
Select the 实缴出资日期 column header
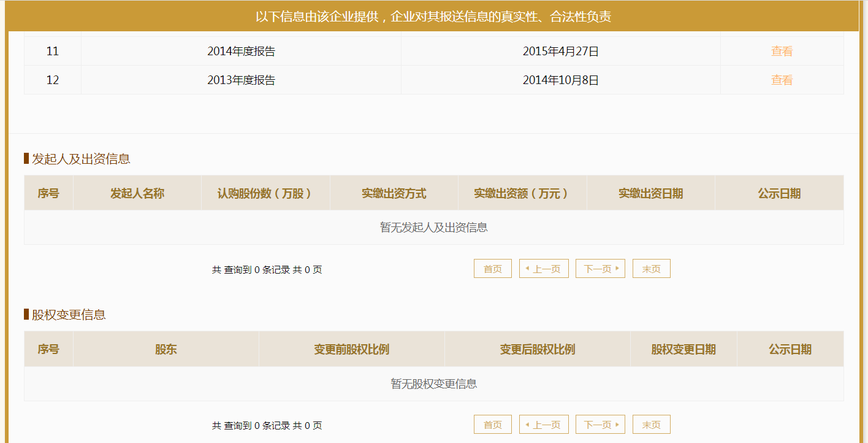650,193
